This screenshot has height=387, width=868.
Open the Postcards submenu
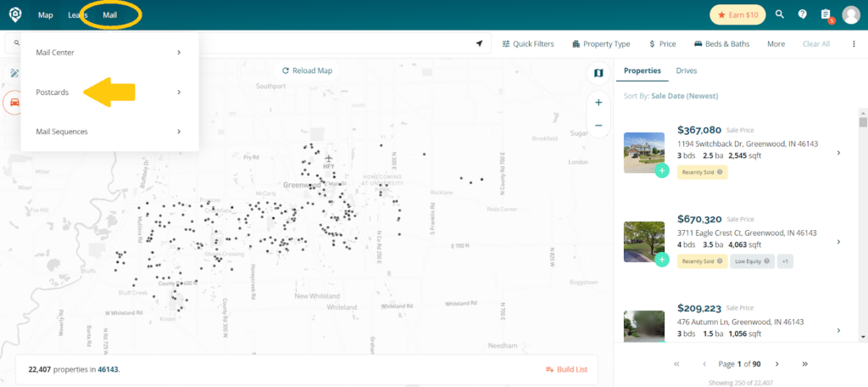(109, 92)
